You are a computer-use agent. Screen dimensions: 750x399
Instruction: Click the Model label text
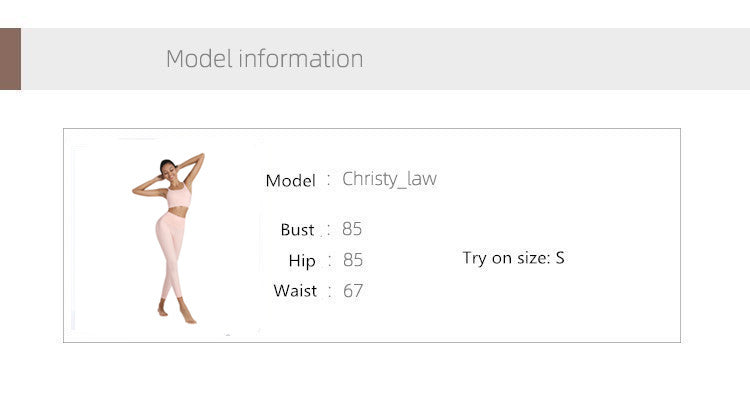(290, 181)
